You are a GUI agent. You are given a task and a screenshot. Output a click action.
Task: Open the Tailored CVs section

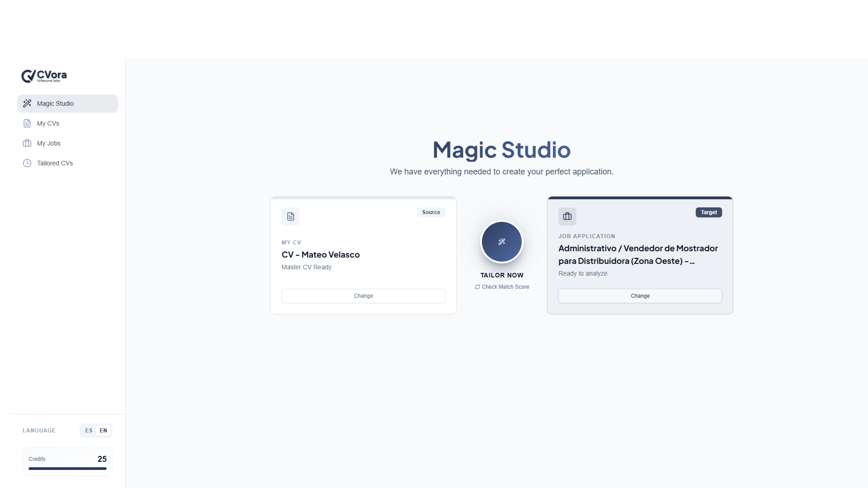[x=55, y=163]
